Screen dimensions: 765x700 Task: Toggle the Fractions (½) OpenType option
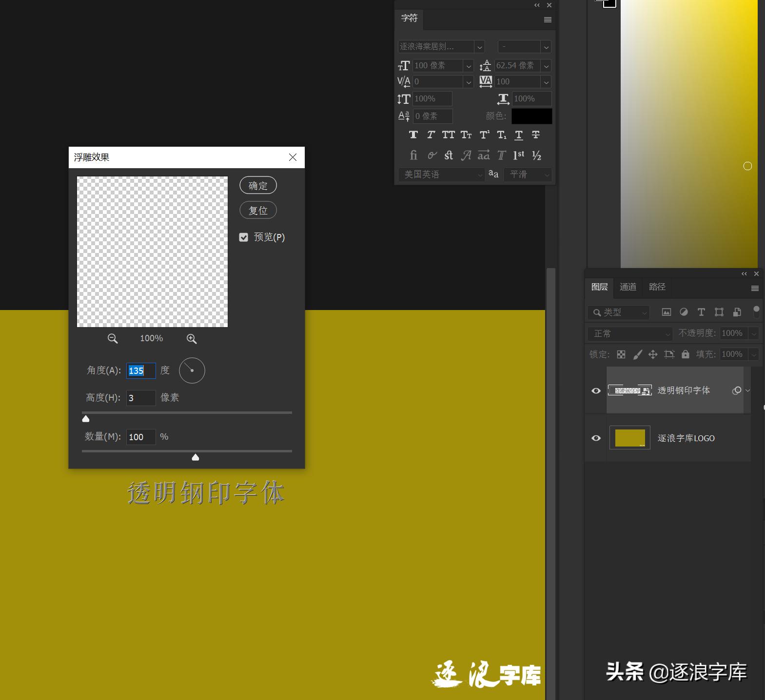[x=537, y=155]
